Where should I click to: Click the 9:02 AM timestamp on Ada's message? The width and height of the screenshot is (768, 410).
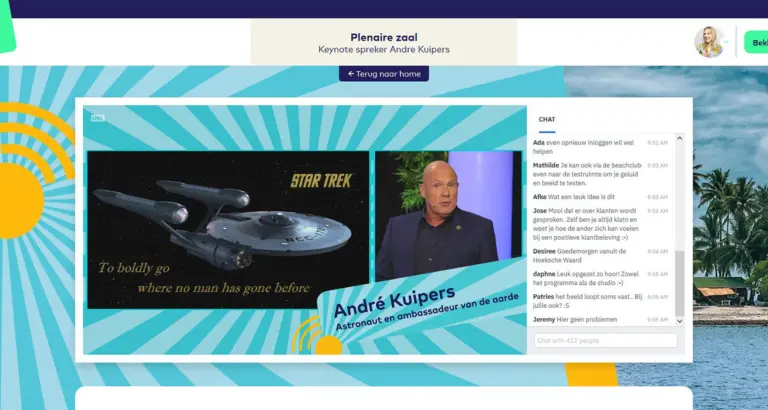[657, 143]
